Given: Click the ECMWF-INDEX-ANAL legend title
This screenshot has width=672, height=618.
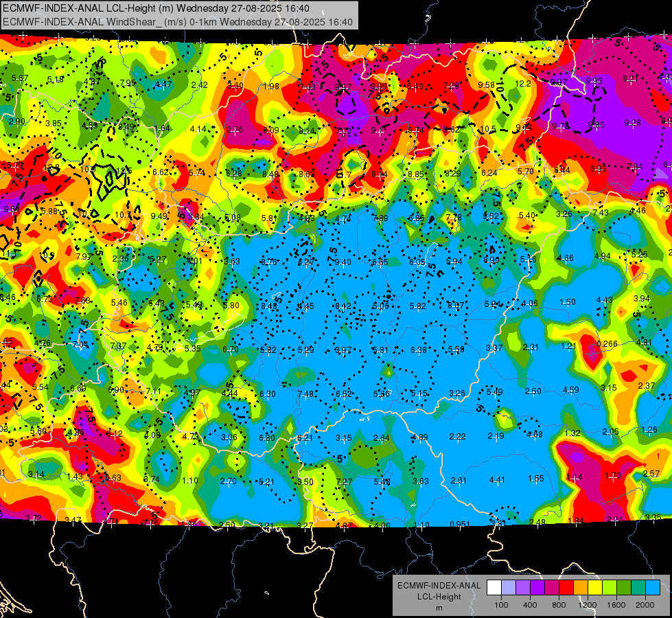Looking at the screenshot, I should (439, 586).
